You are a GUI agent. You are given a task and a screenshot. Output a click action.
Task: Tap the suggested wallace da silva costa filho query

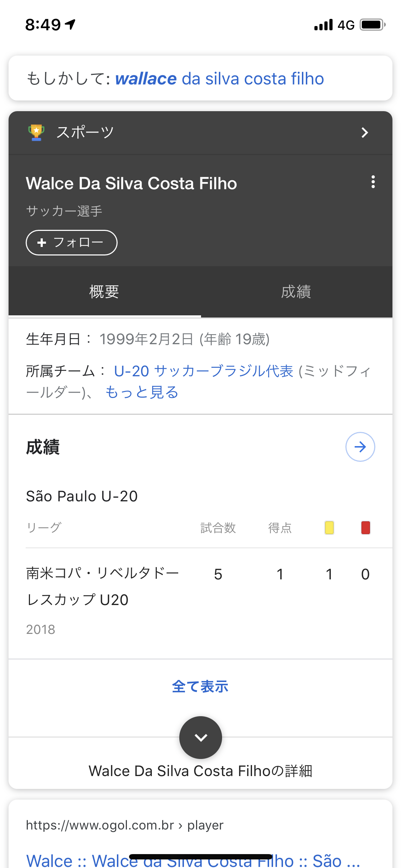(220, 79)
